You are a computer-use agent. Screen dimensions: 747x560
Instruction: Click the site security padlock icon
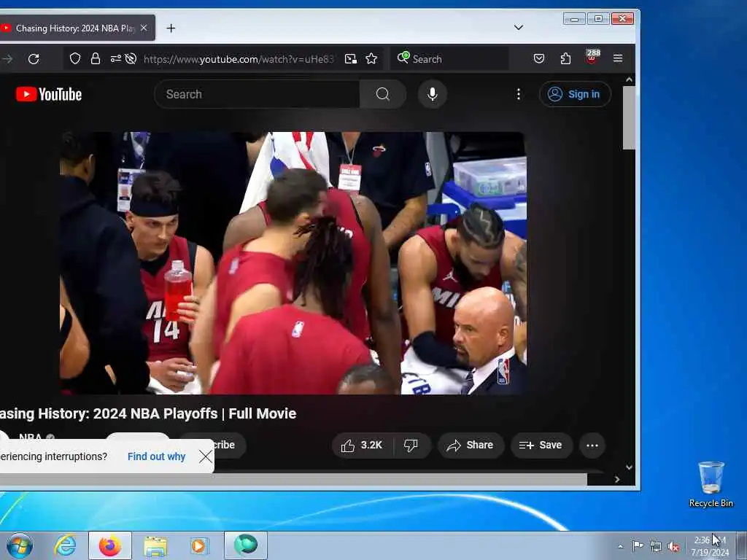tap(96, 58)
